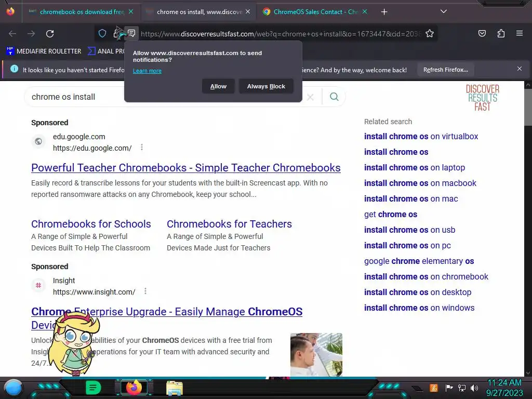Open Chromebooks for Schools link
Screen dimensions: 532x399
pos(91,224)
